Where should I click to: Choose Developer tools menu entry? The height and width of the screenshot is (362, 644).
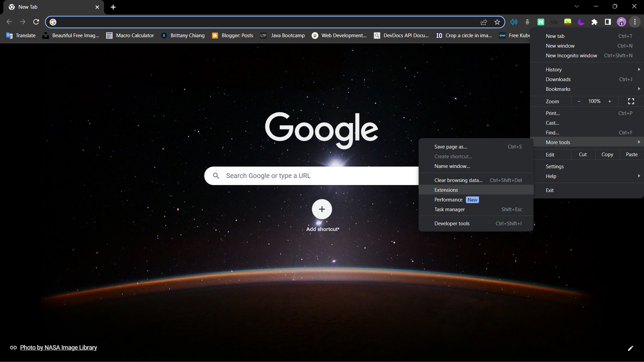coord(476,224)
